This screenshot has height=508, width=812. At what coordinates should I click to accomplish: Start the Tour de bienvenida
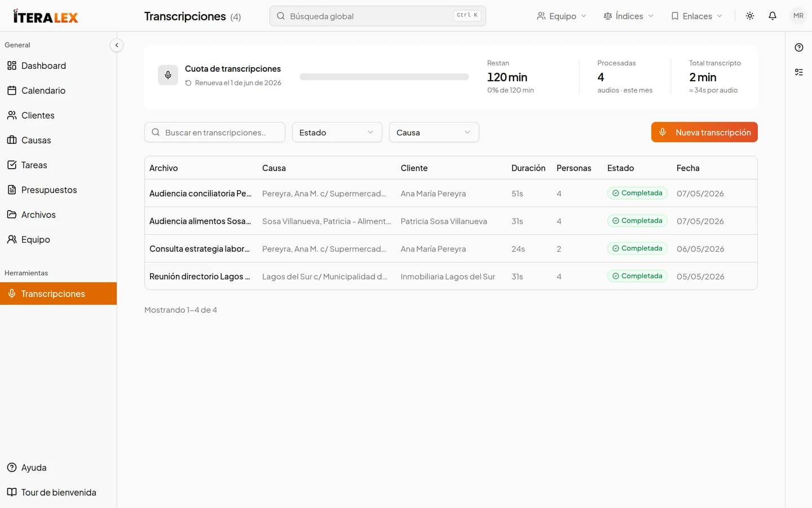59,492
